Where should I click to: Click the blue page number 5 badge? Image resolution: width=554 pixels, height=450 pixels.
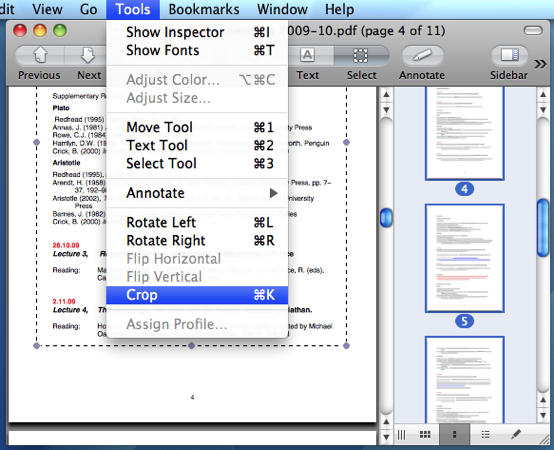click(465, 321)
